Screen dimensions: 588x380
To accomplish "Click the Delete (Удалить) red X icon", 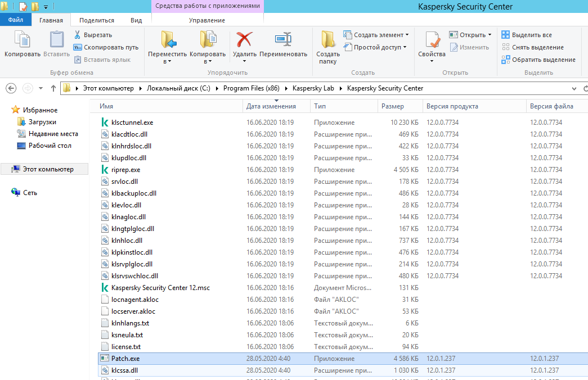I will pos(244,40).
